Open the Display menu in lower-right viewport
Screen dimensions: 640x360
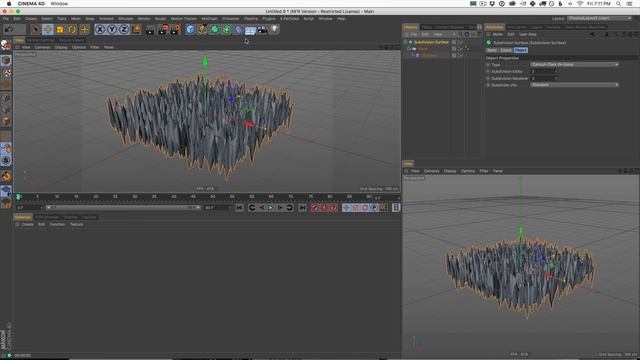tap(450, 171)
